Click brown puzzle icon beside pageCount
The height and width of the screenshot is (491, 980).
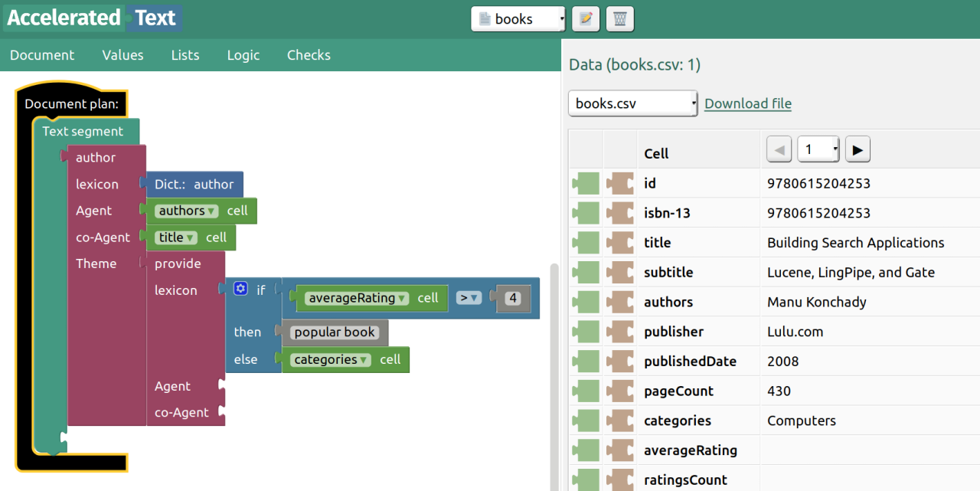[620, 391]
